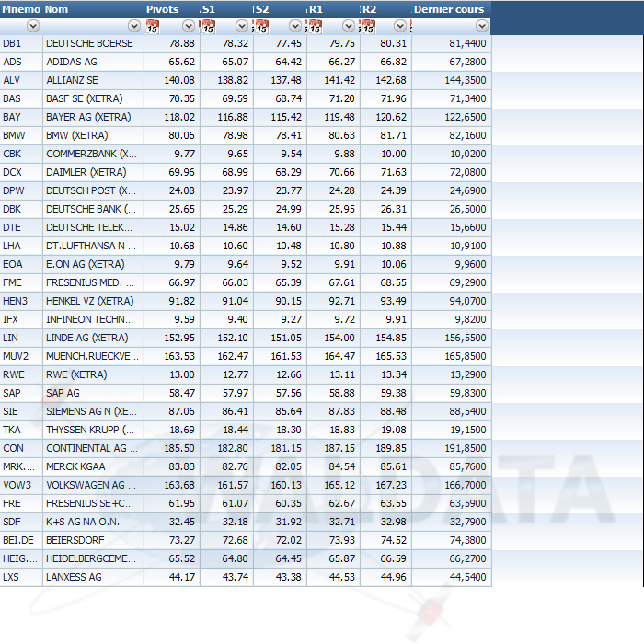
Task: Select the MUV2 mnemo cell
Action: 21,357
